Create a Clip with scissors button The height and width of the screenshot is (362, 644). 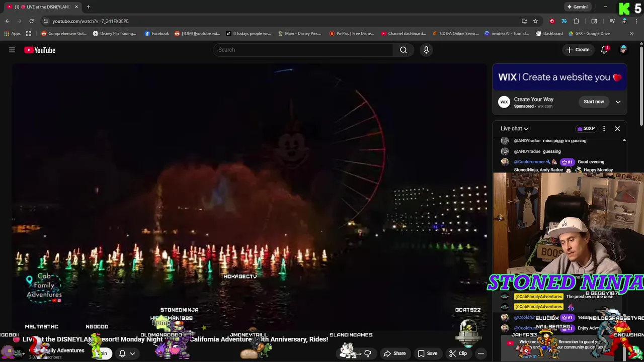tap(458, 353)
